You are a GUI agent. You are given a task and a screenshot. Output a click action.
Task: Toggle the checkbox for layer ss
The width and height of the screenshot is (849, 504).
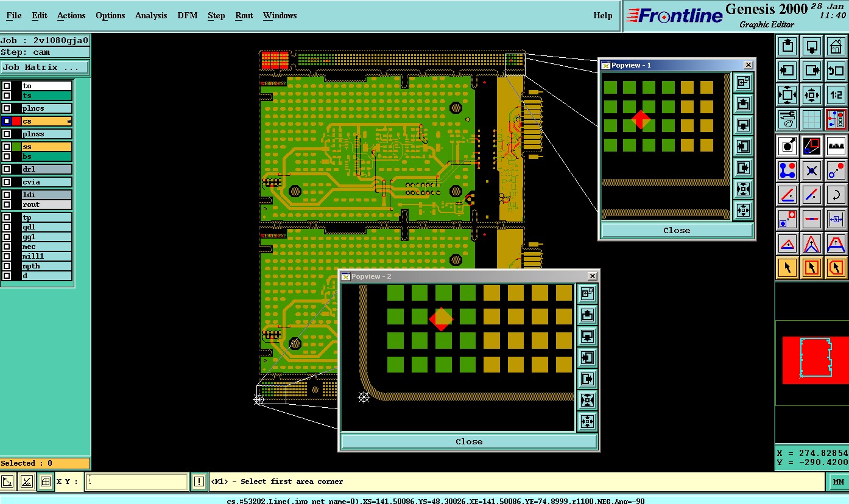coord(7,147)
